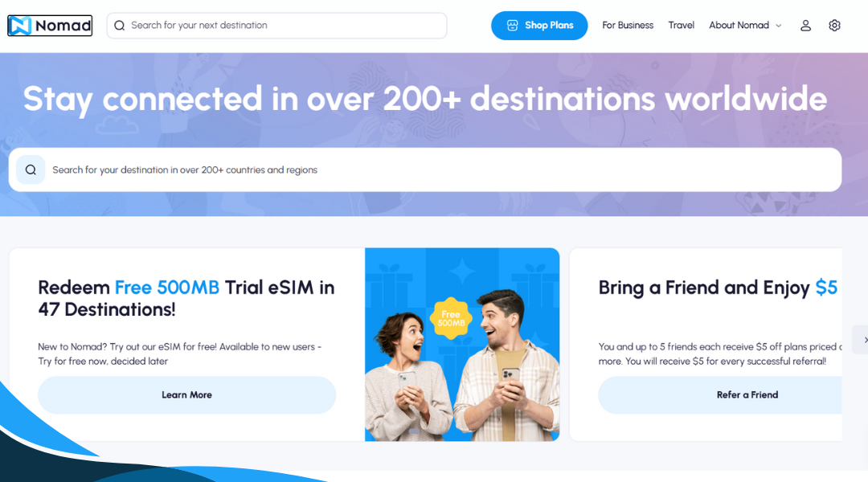Click the magnifier icon in the header search
This screenshot has height=482, width=868.
[120, 26]
